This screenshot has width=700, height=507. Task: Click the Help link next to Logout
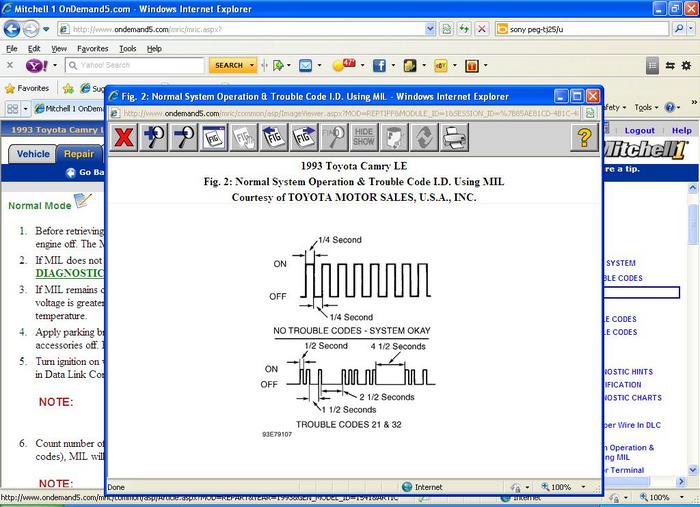tap(681, 130)
